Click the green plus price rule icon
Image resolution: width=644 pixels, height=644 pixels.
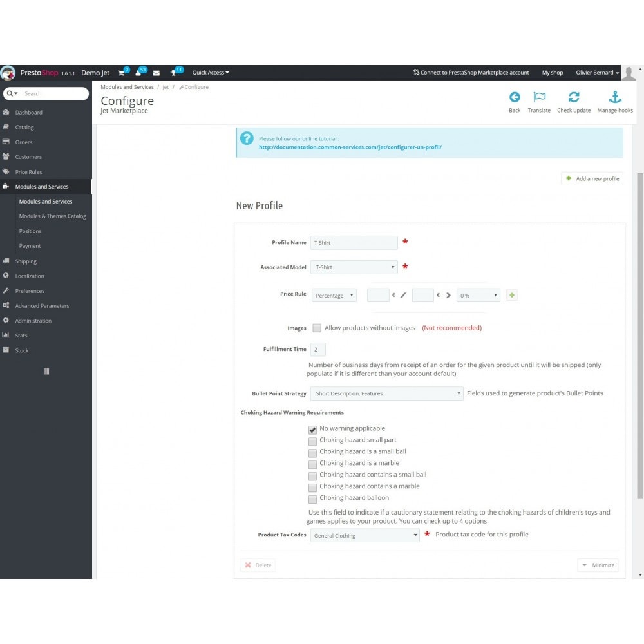click(512, 296)
